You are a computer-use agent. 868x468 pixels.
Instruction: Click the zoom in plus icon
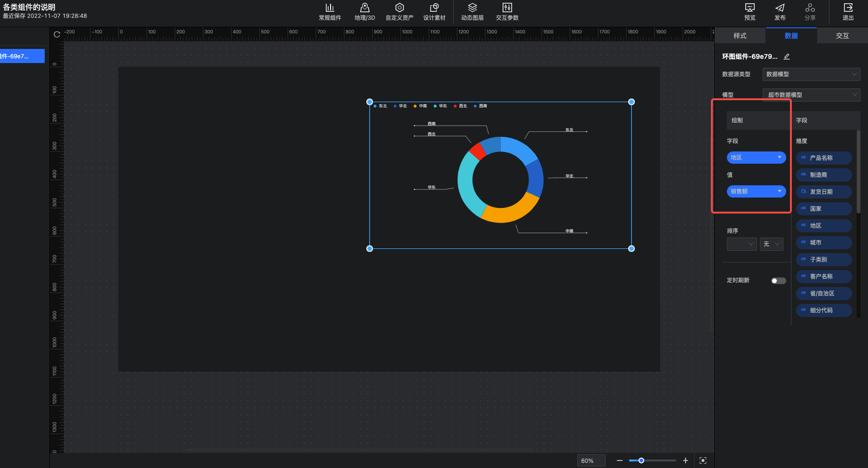pos(686,460)
